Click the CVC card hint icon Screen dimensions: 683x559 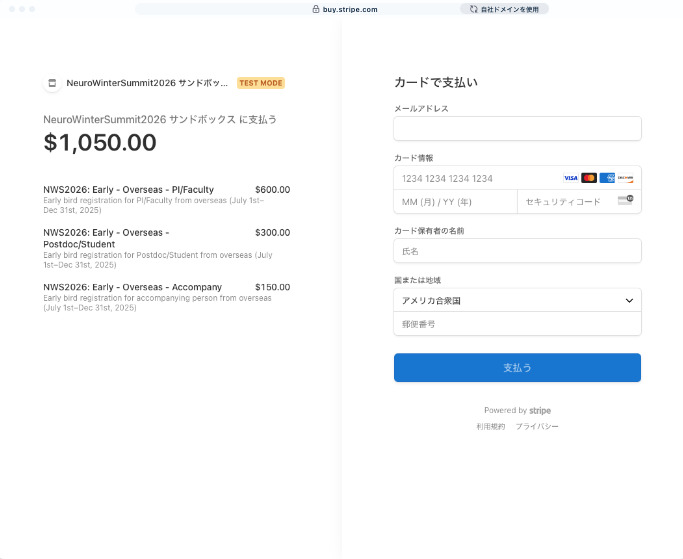[x=625, y=200]
